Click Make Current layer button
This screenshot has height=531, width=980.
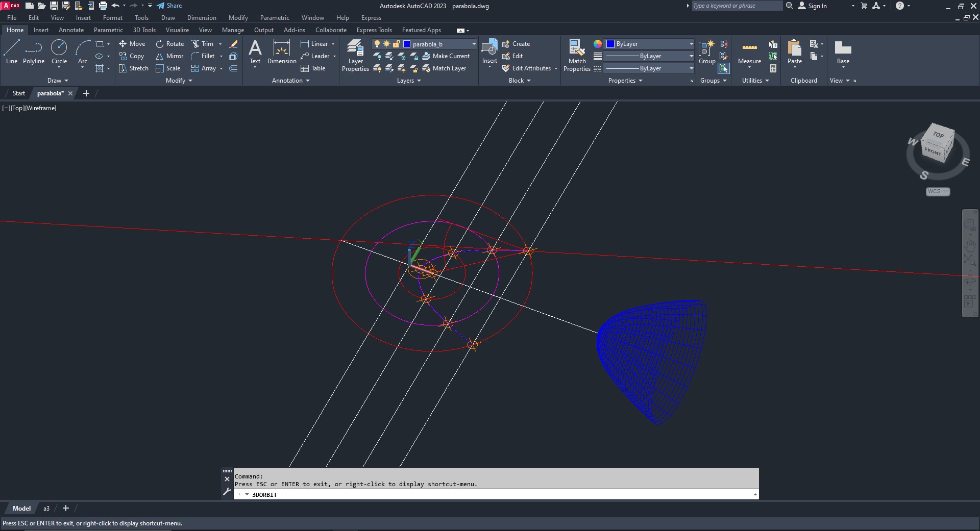tap(446, 56)
